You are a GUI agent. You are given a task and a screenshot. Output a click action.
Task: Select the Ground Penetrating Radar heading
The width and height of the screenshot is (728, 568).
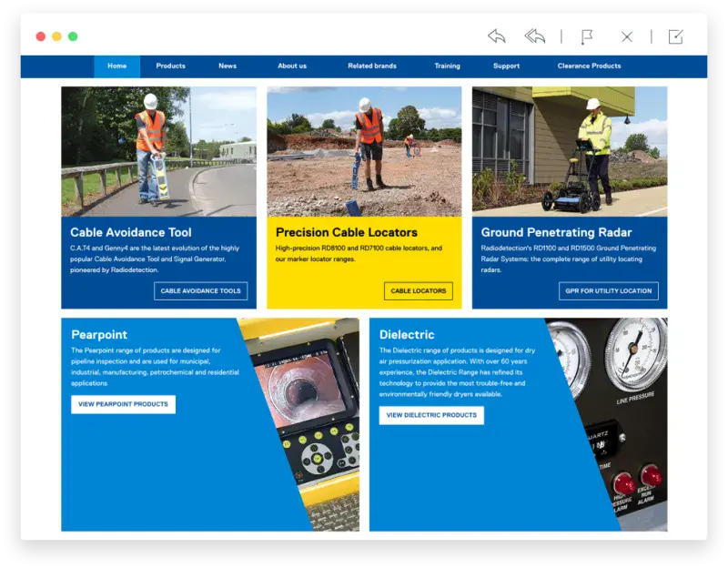coord(556,232)
